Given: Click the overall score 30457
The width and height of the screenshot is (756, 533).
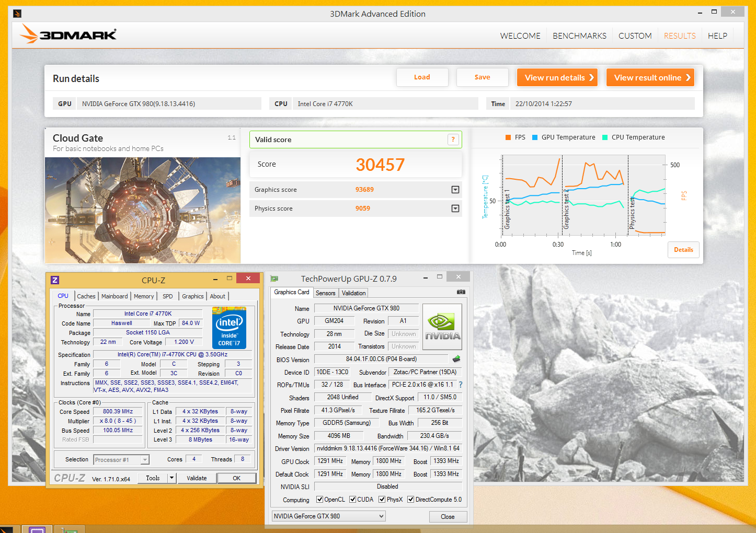Looking at the screenshot, I should (x=380, y=165).
